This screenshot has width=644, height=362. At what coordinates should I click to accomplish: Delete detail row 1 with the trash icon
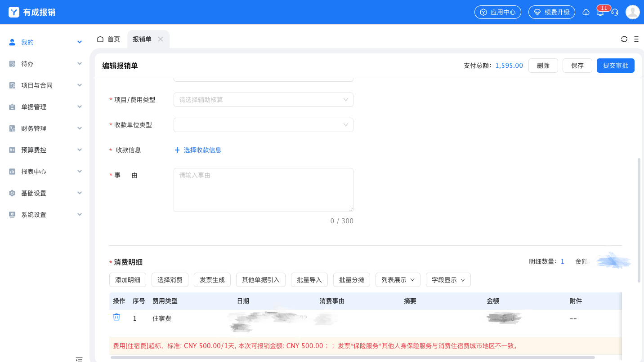(116, 317)
